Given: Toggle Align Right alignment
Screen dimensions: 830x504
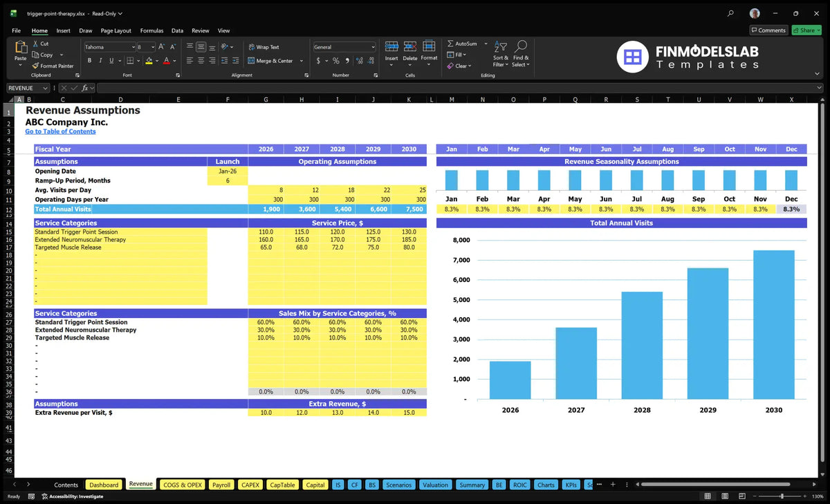Looking at the screenshot, I should [x=212, y=61].
